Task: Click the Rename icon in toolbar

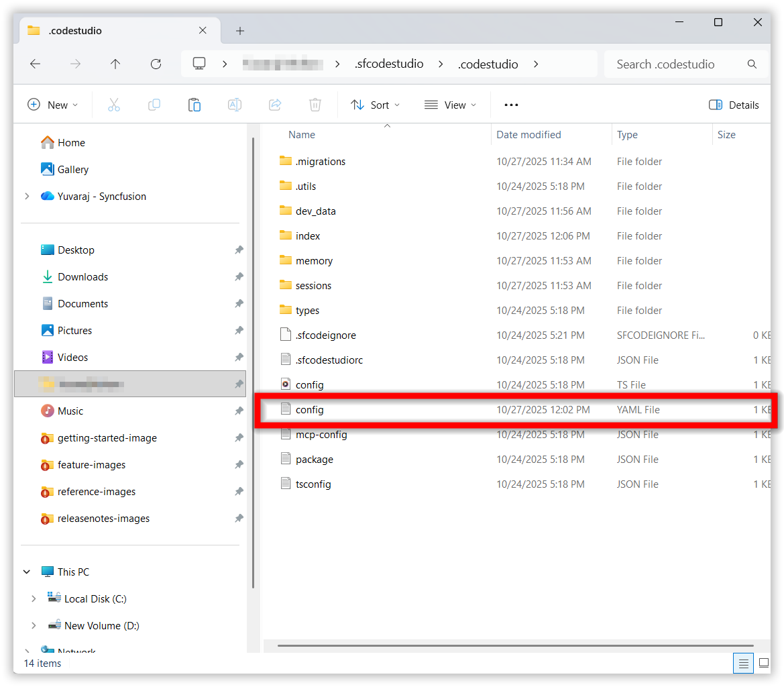Action: (235, 105)
